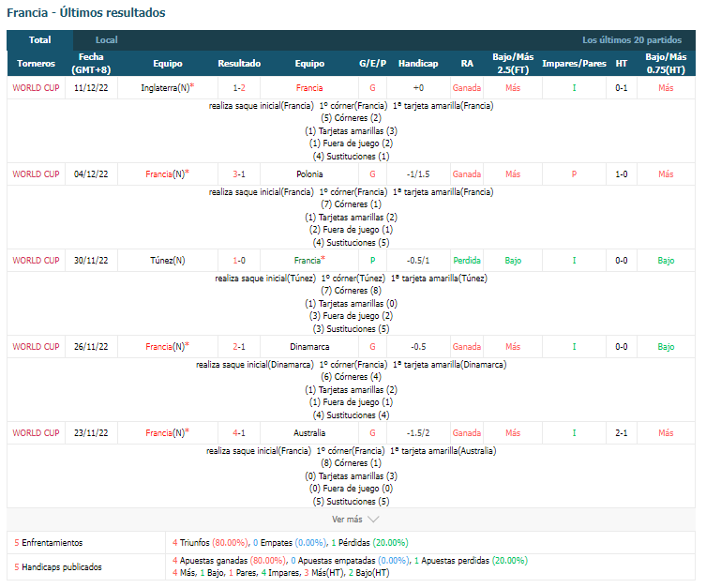Viewport: 706px width, 588px height.
Task: Click green 'P' result in Túnez row
Action: pyautogui.click(x=372, y=260)
